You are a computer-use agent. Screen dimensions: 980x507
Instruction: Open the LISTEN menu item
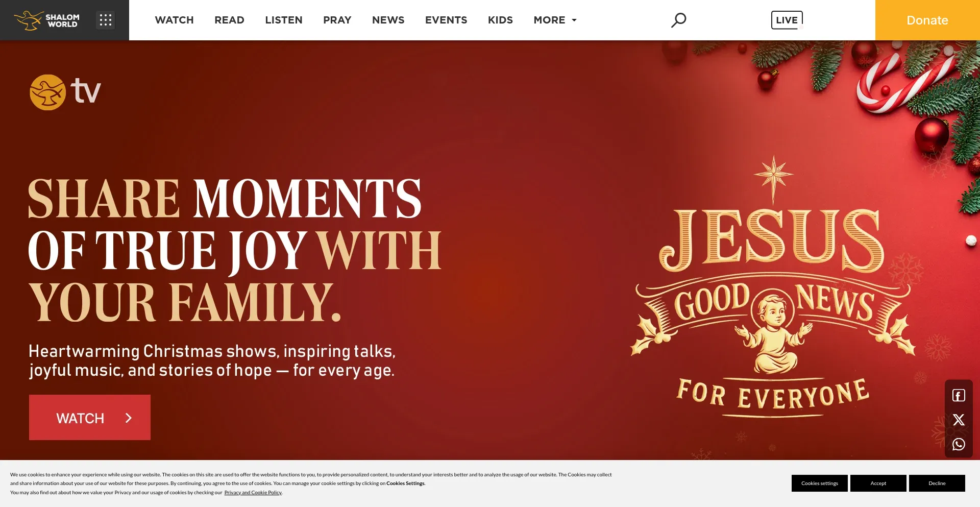[284, 20]
